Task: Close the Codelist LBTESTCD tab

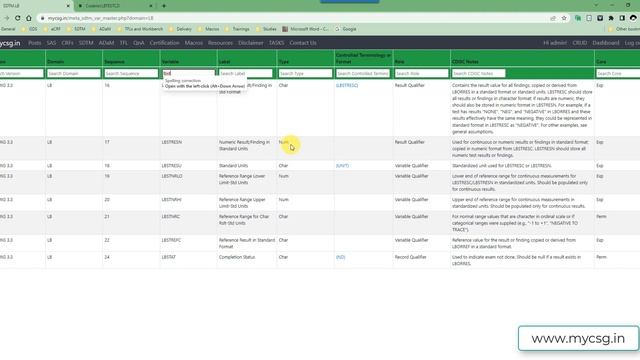Action: [151, 6]
